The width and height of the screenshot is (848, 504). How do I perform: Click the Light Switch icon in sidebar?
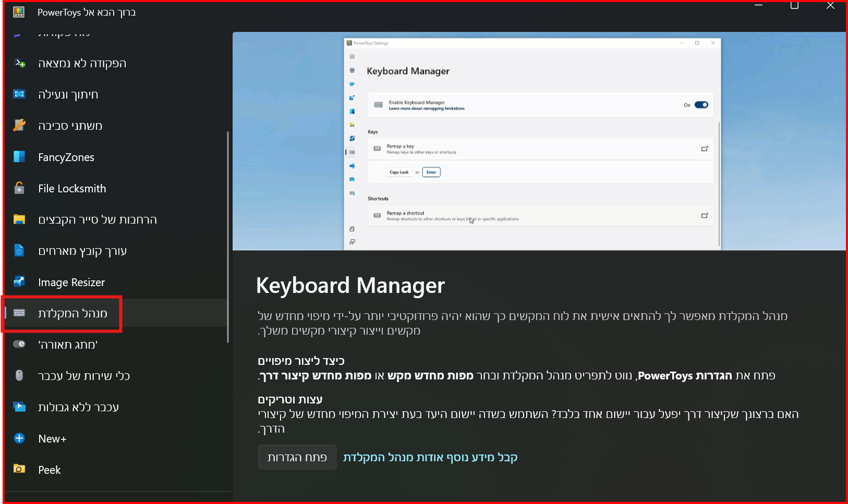[19, 345]
